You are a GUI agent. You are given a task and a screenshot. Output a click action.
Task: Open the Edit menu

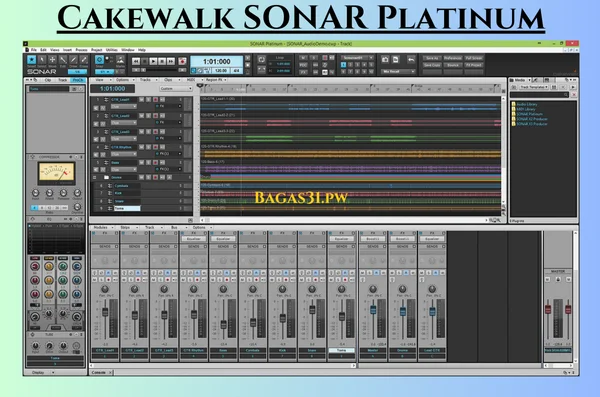[x=43, y=50]
